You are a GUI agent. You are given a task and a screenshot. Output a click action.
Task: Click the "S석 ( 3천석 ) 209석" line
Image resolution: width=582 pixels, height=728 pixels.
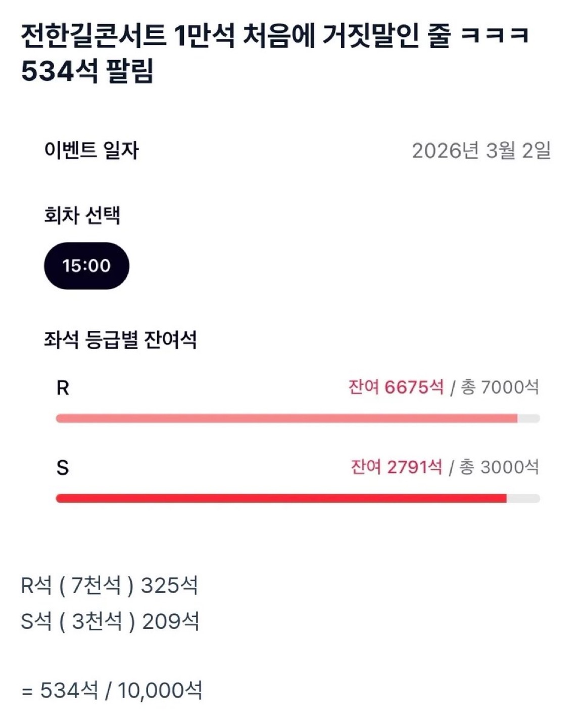point(110,621)
